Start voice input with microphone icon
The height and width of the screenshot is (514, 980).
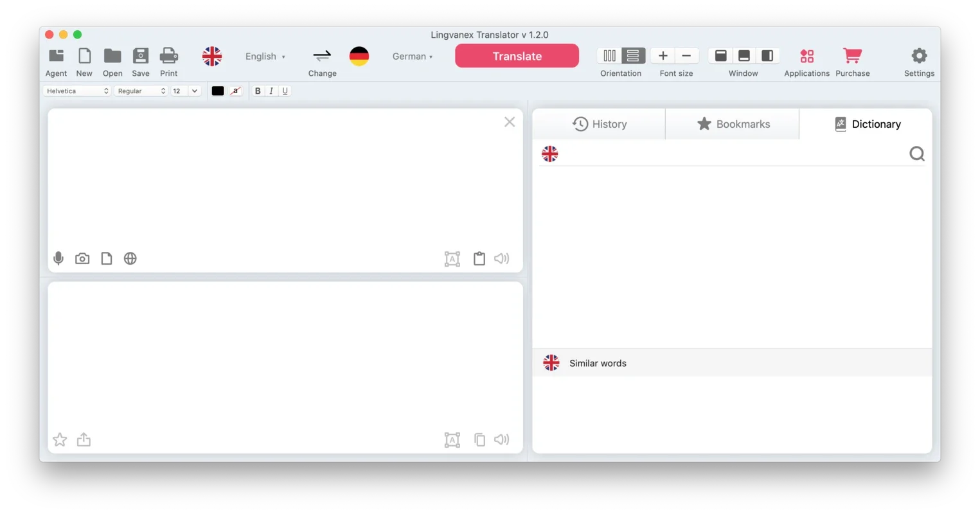[x=58, y=258]
